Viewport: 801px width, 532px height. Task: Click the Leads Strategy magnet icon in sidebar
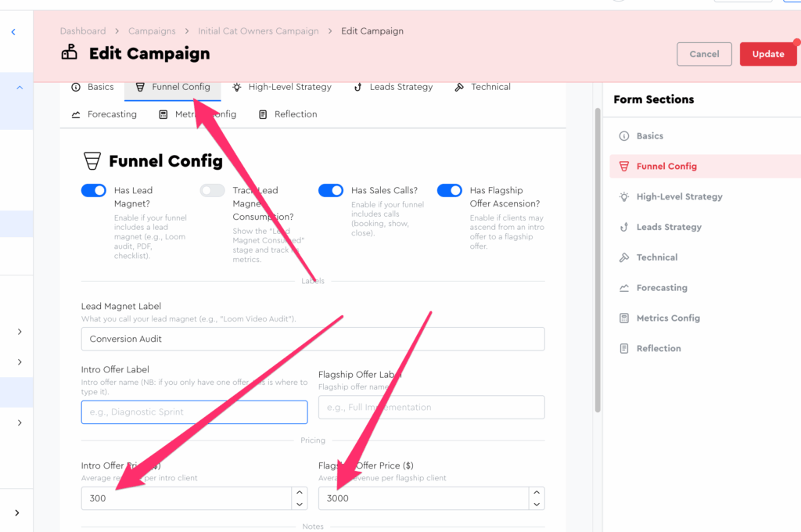coord(623,228)
